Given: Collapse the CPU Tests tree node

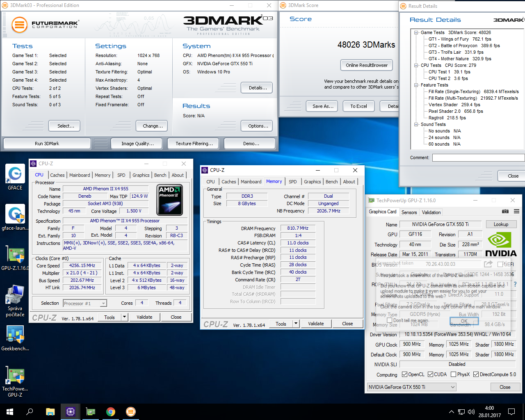Looking at the screenshot, I should (x=416, y=65).
